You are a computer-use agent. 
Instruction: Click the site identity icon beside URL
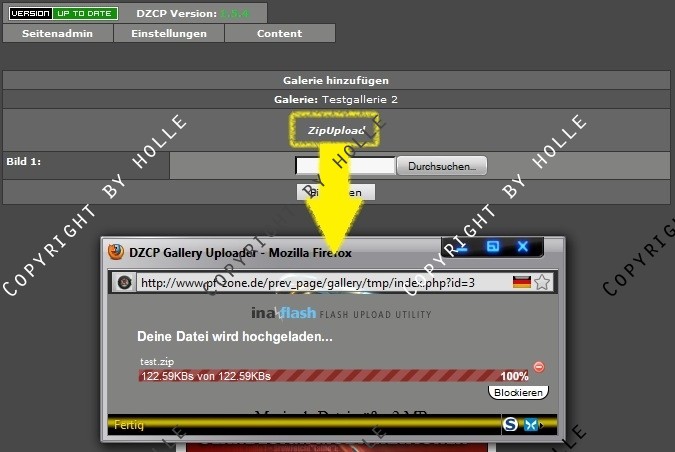125,282
